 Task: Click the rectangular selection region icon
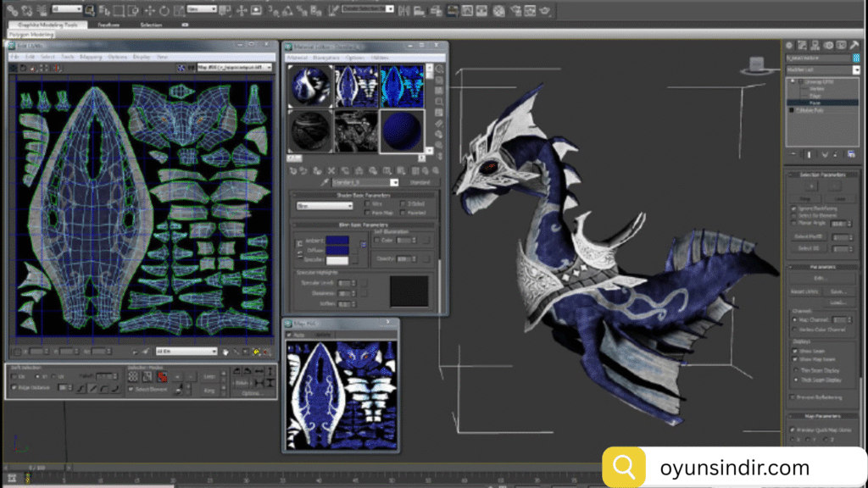click(120, 10)
